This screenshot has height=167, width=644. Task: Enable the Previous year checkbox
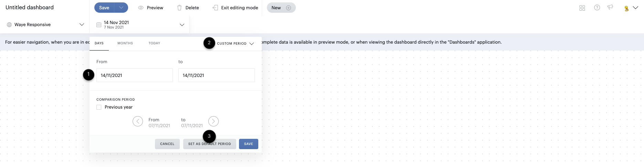tap(99, 107)
